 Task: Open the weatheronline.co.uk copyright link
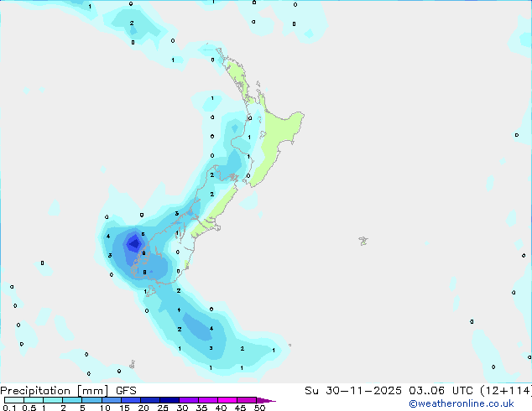tap(462, 403)
